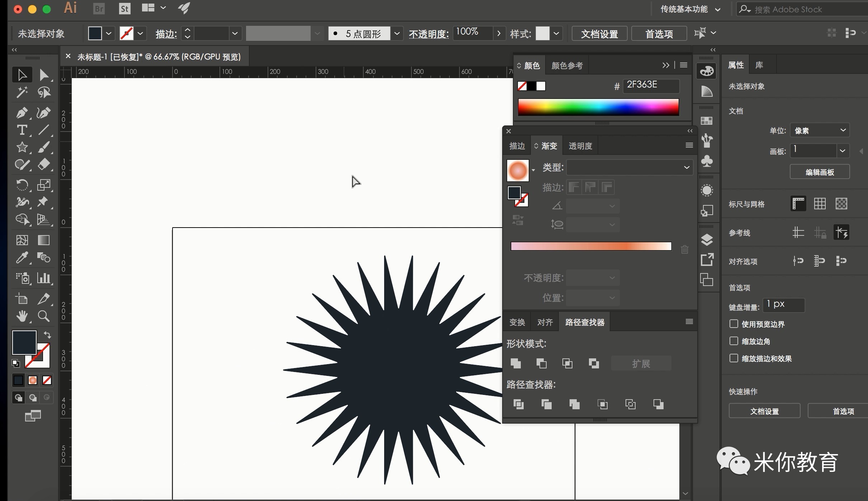Switch to 透明度 tab
Viewport: 868px width, 501px height.
point(580,146)
